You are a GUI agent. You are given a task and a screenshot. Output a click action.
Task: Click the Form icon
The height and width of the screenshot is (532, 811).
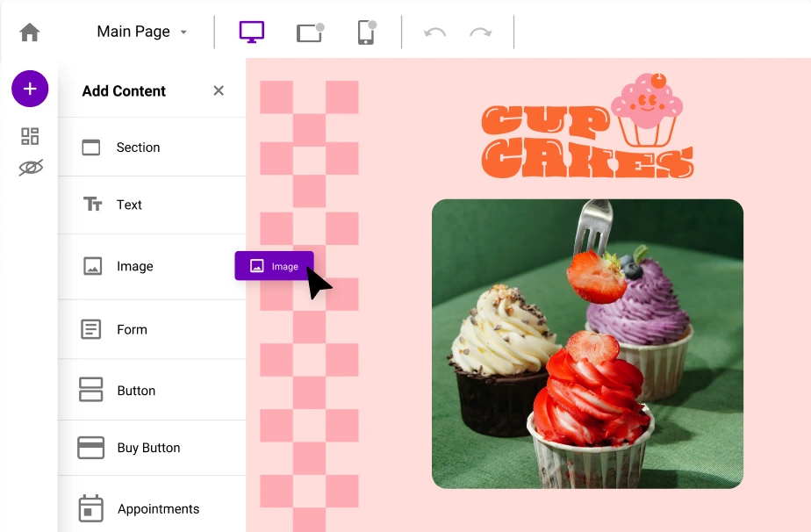(91, 330)
